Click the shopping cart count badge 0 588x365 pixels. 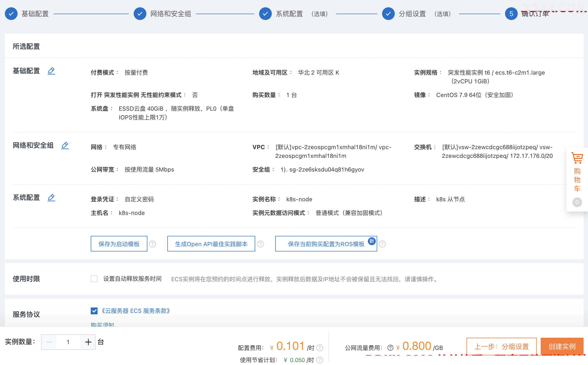(577, 202)
